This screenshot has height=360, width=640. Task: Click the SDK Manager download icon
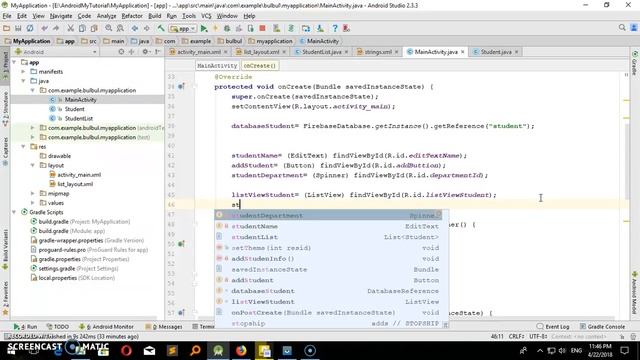(320, 28)
